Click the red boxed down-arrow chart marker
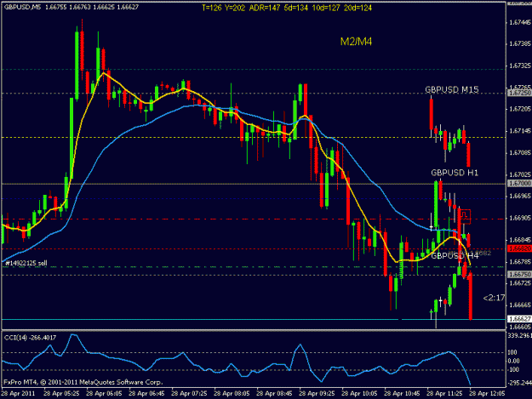This screenshot has width=532, height=399. [465, 216]
